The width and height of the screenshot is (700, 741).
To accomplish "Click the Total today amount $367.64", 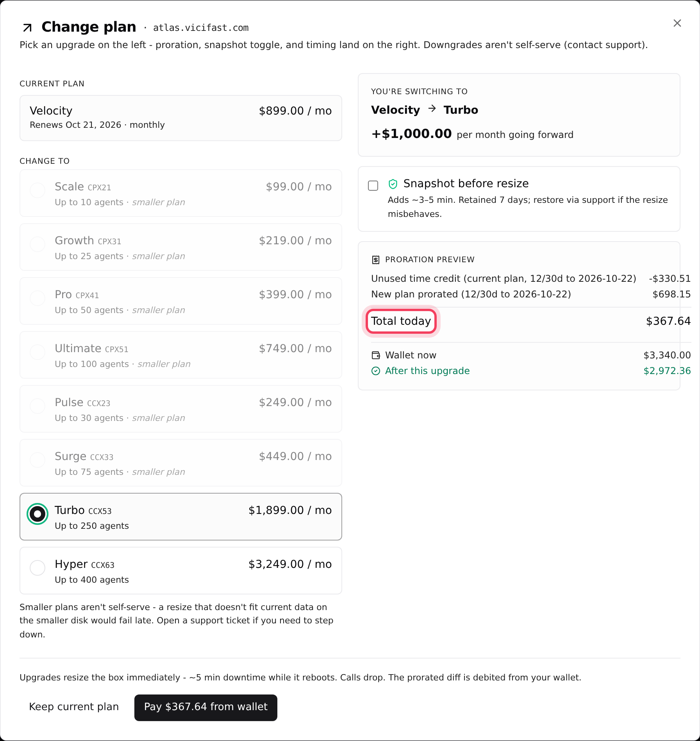I will (x=668, y=321).
